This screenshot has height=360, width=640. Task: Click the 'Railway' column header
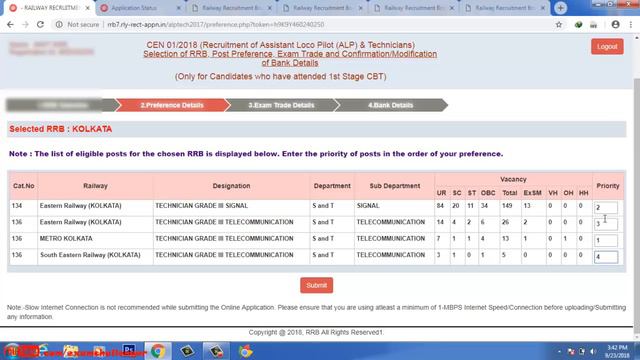tap(95, 186)
